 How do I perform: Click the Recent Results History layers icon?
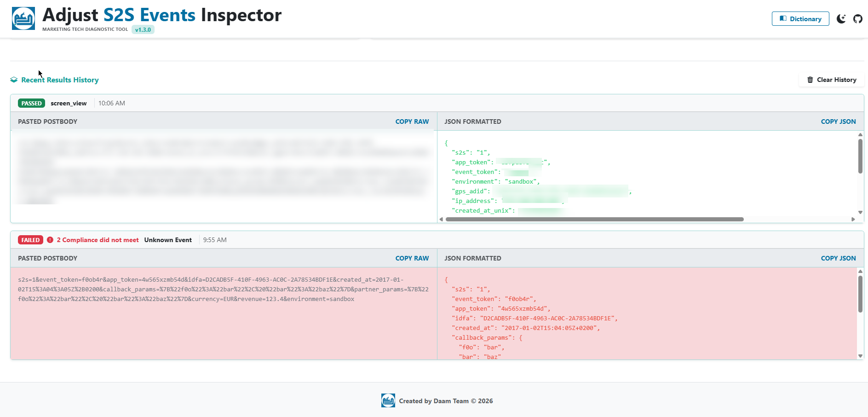click(14, 80)
